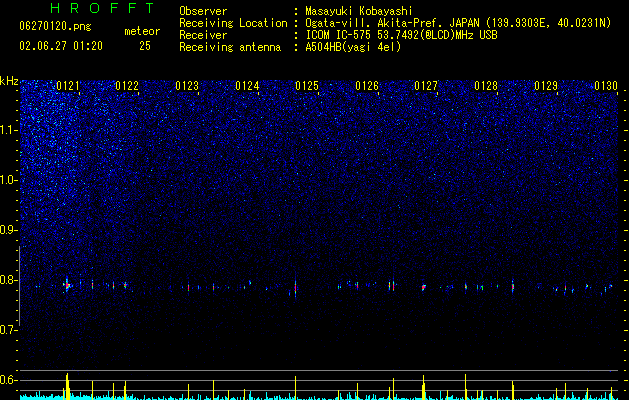Click the Receiving Location label
Viewport: 629px width, 400px height.
point(233,23)
